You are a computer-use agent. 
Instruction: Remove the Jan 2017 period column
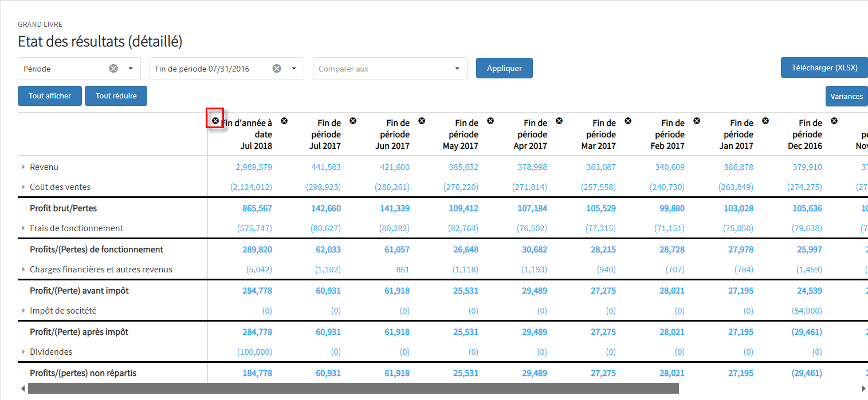tap(697, 121)
